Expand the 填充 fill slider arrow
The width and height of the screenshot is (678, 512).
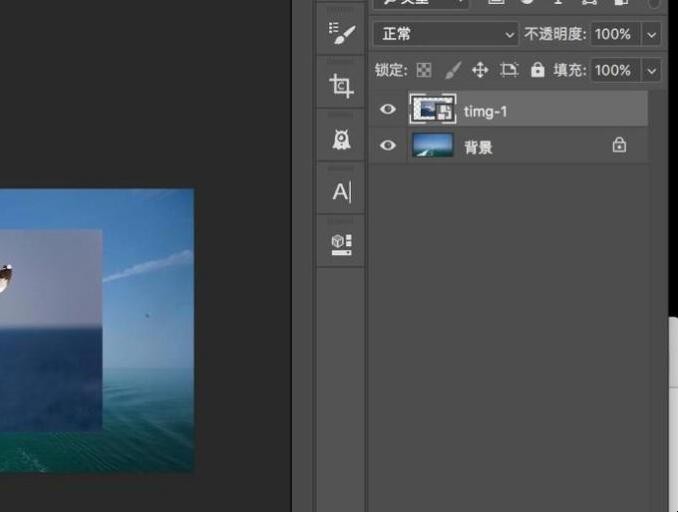pos(652,70)
